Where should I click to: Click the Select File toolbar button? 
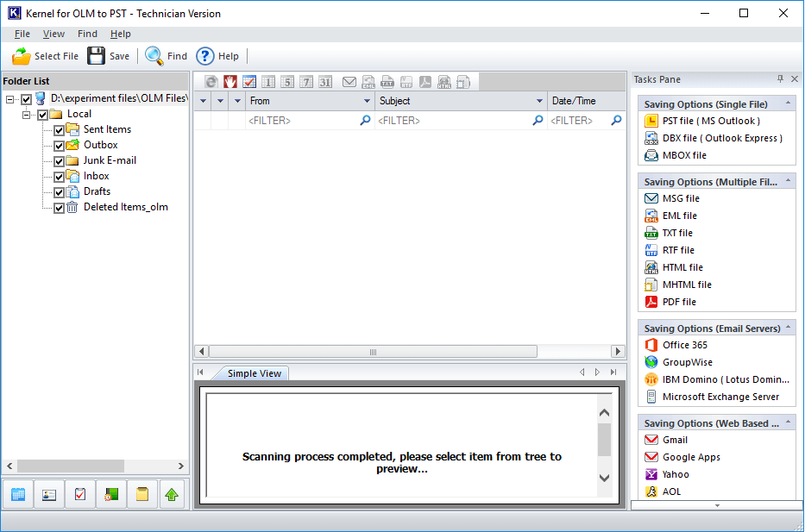(45, 56)
